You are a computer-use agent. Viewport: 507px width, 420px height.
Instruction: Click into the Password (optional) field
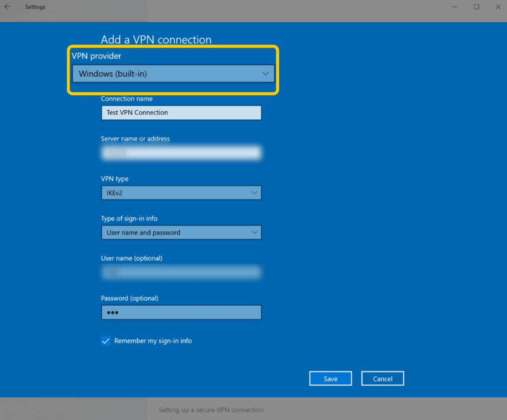181,313
